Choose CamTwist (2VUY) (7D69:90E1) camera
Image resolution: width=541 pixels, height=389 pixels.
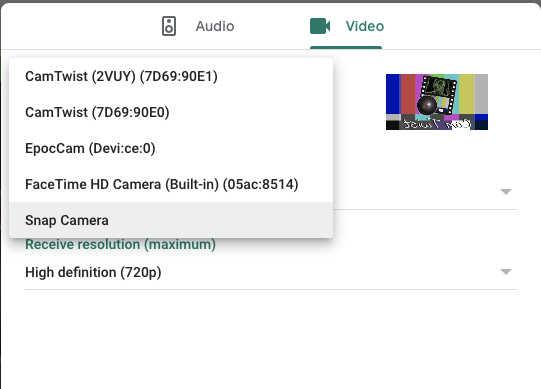point(171,76)
